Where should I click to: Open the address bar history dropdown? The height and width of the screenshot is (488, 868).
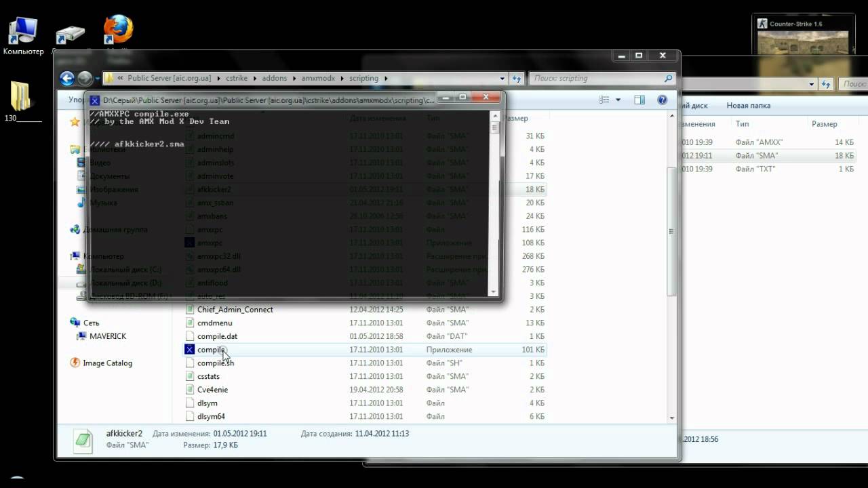502,78
